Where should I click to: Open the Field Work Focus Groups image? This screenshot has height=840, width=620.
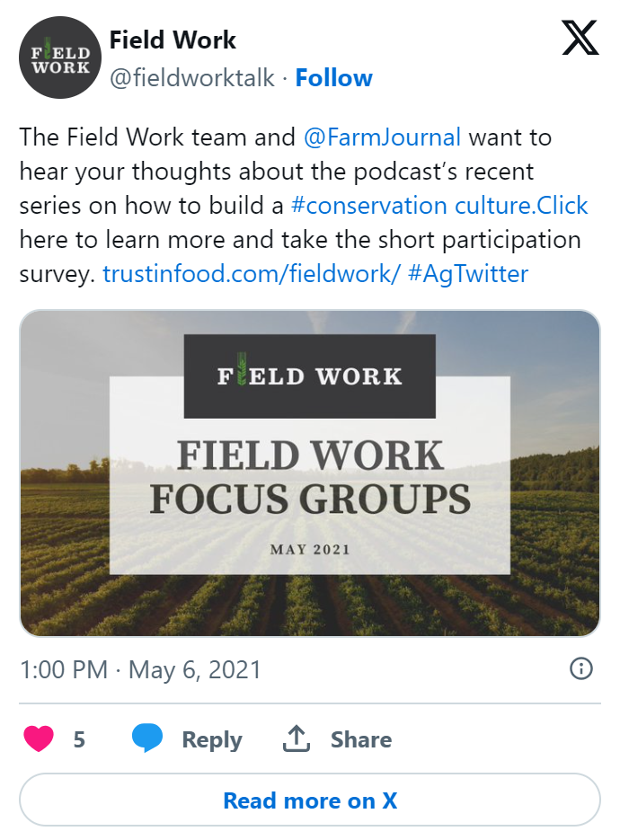click(x=310, y=473)
